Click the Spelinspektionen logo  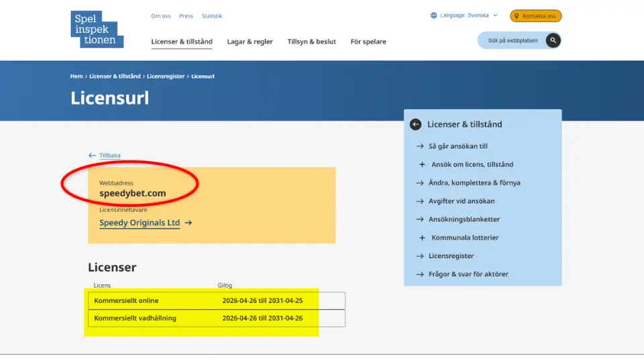pos(97,29)
